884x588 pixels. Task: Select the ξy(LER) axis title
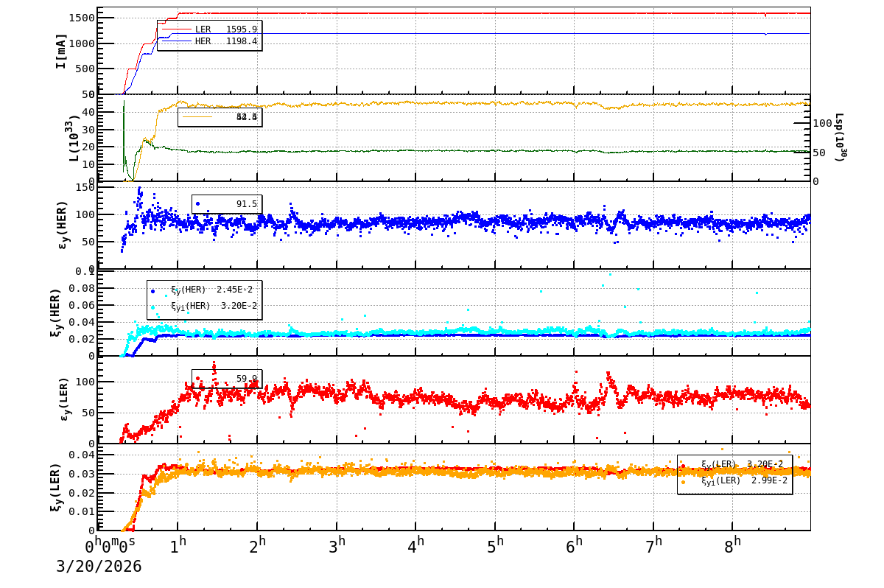56,486
